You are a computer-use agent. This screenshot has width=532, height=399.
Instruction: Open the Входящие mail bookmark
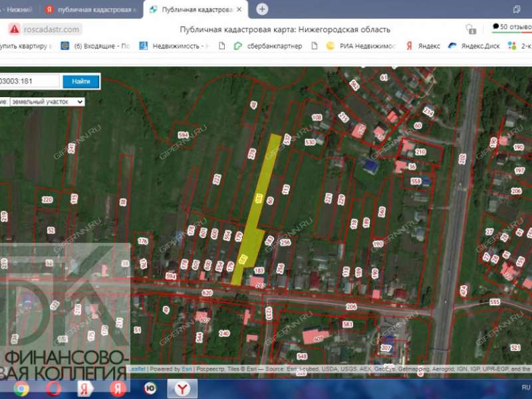pos(96,46)
